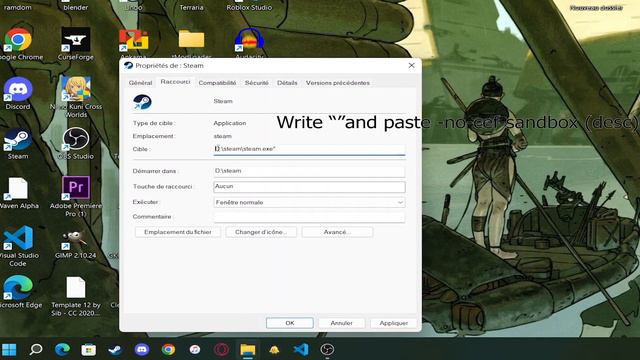Click the Avancé button
This screenshot has height=360, width=640.
pos(337,232)
